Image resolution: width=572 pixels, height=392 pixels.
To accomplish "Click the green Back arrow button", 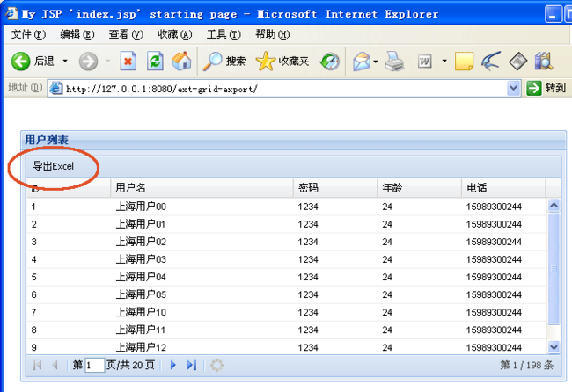I will 20,61.
